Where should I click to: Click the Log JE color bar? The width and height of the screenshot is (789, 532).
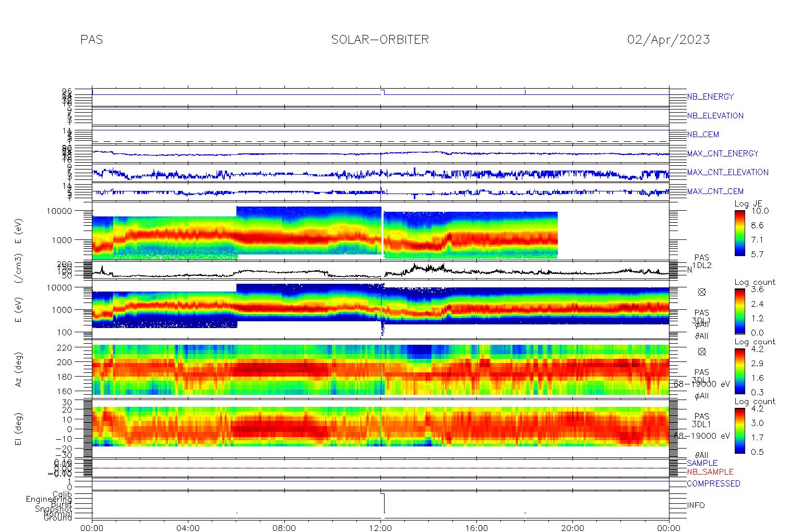point(740,233)
